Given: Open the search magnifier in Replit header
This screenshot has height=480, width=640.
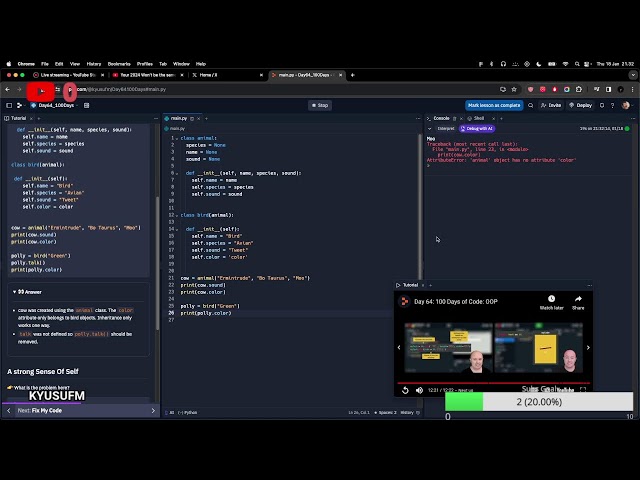Looking at the screenshot, I should (531, 105).
